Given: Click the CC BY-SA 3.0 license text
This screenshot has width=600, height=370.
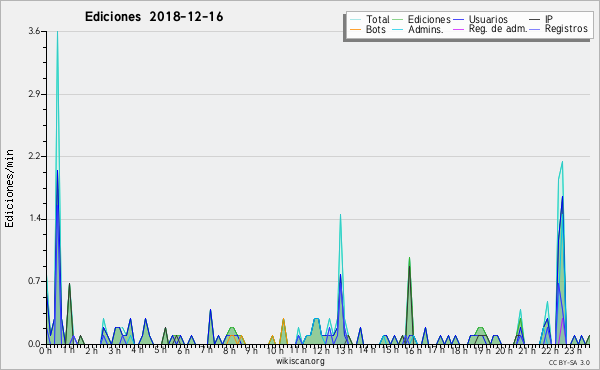Looking at the screenshot, I should coord(569,363).
